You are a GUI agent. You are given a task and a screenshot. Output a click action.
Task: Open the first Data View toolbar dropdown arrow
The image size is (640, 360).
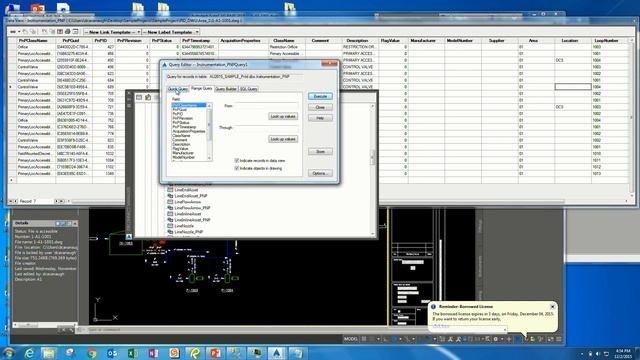[19, 32]
